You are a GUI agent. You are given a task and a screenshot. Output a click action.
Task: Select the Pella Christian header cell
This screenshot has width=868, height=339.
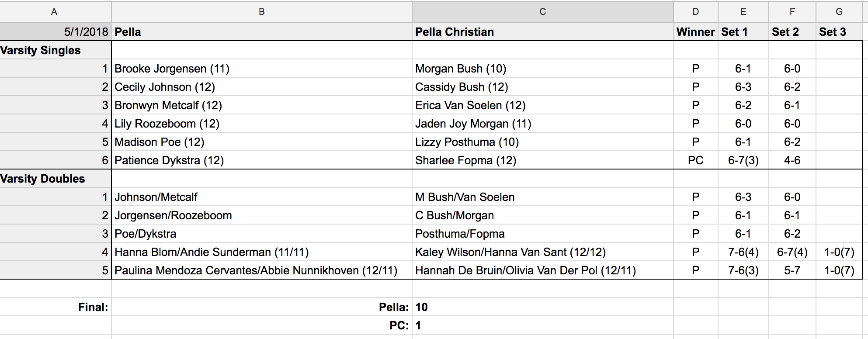(x=455, y=32)
